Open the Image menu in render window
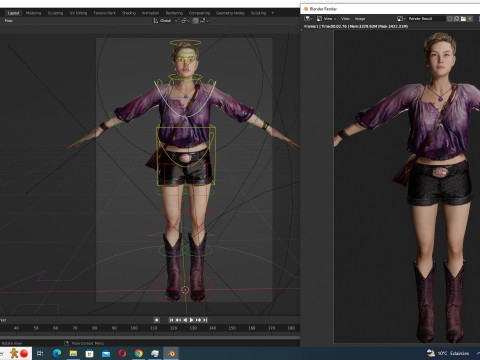The width and height of the screenshot is (480, 360). 360,19
